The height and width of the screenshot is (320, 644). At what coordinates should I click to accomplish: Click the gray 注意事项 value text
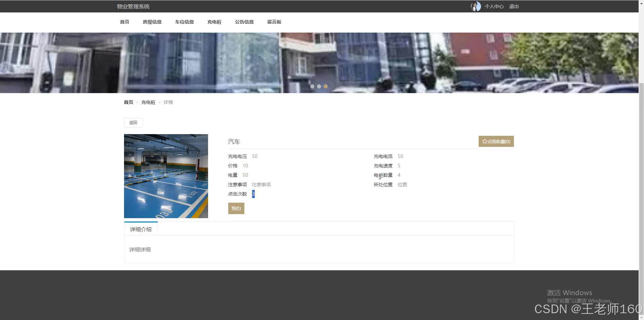click(x=261, y=185)
